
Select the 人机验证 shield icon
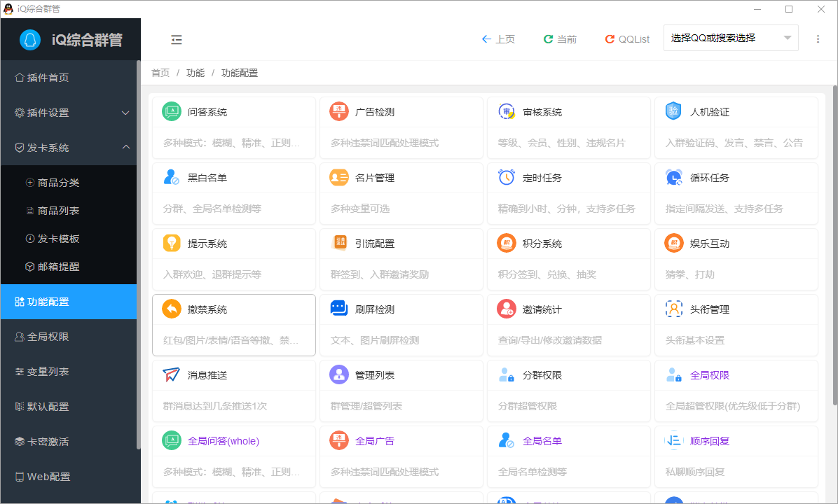673,111
